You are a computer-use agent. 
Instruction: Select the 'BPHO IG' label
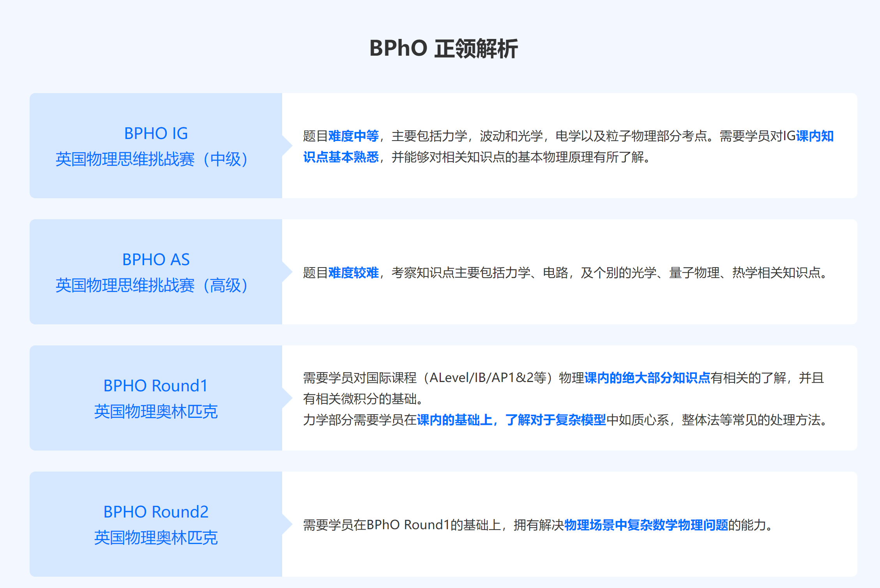156,134
